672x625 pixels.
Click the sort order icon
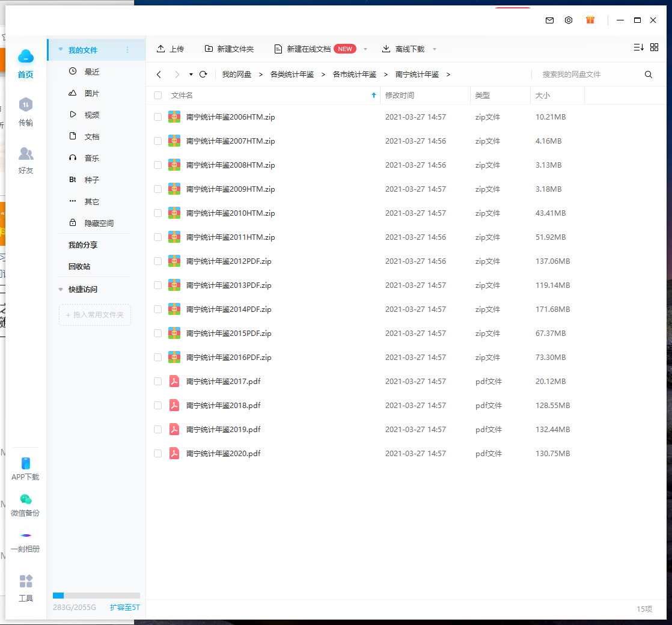click(x=638, y=47)
